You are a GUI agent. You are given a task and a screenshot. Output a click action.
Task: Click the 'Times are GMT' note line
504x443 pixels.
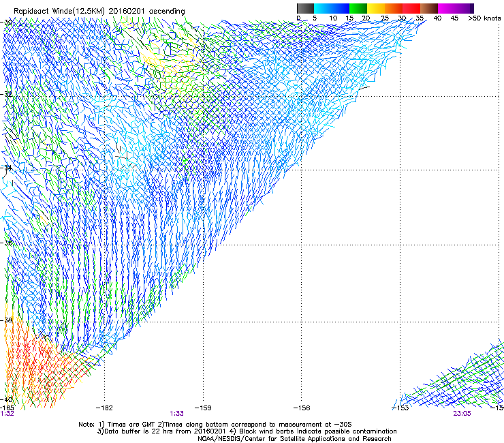pos(215,425)
